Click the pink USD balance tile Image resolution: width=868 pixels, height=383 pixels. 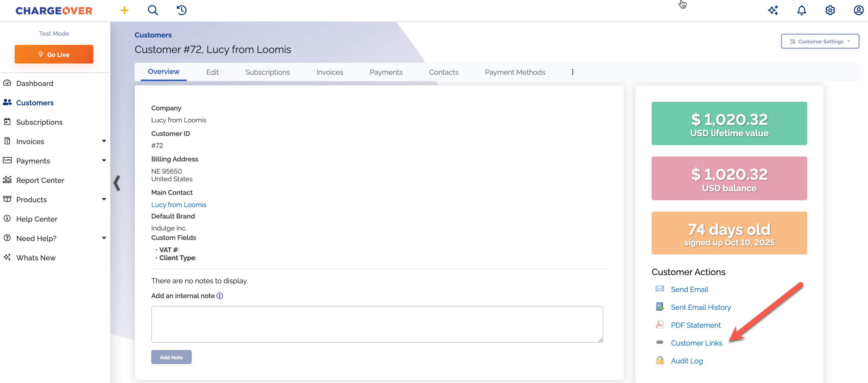pos(729,178)
